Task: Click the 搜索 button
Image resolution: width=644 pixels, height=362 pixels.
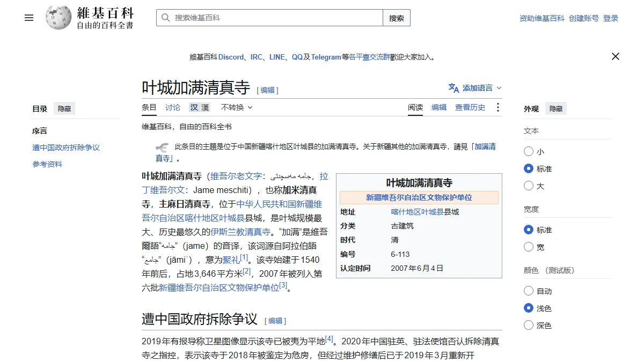Action: [397, 18]
